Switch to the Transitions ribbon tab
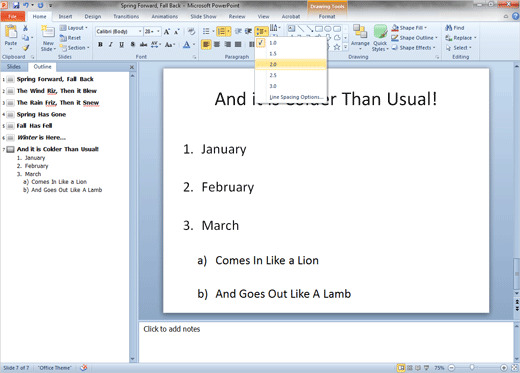This screenshot has height=373, width=520. (126, 16)
